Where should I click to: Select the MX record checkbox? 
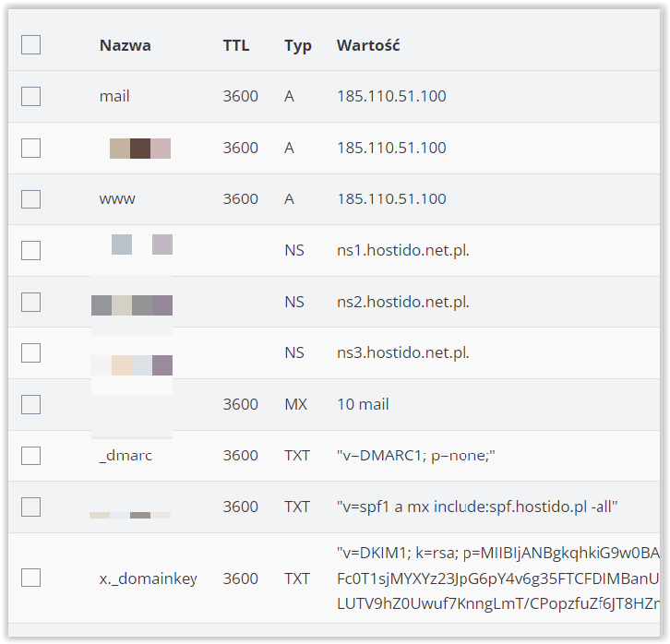[30, 404]
